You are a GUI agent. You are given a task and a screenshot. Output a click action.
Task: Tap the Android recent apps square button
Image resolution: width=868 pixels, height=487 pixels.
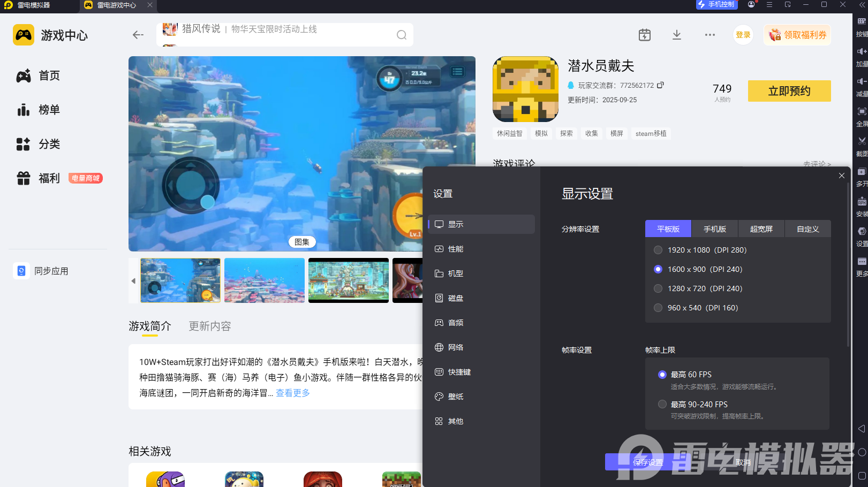[x=862, y=476]
